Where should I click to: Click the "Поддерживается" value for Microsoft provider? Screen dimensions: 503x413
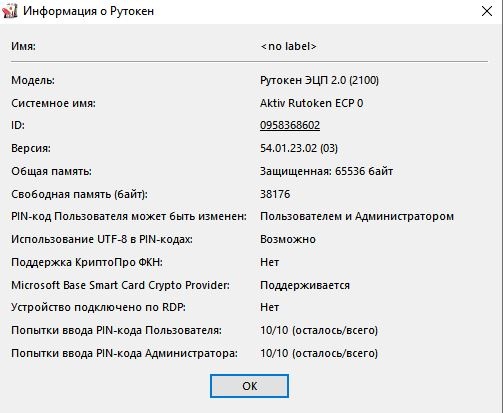[x=305, y=285]
